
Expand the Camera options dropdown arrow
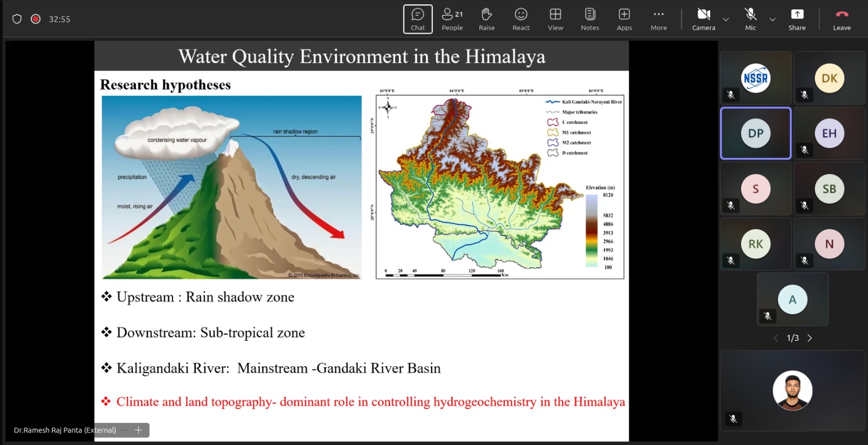[726, 20]
